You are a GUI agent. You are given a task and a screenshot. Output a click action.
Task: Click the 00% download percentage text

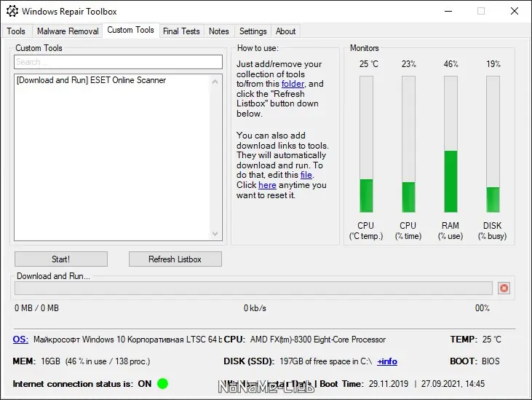[x=483, y=308]
